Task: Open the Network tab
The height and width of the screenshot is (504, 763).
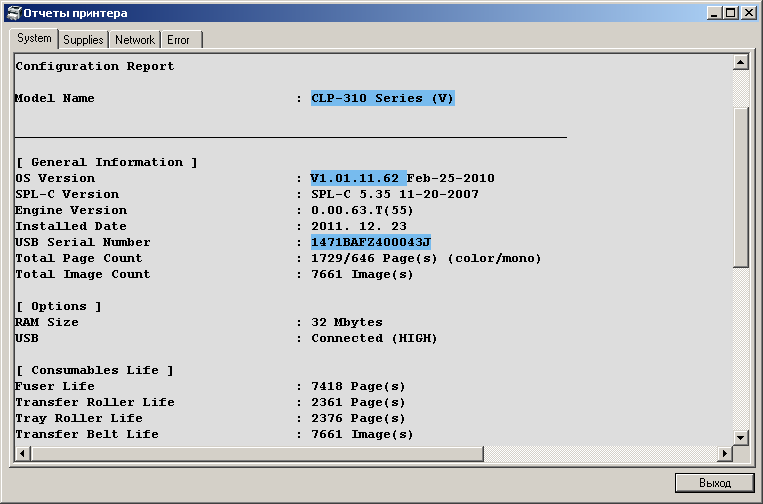Action: coord(135,40)
